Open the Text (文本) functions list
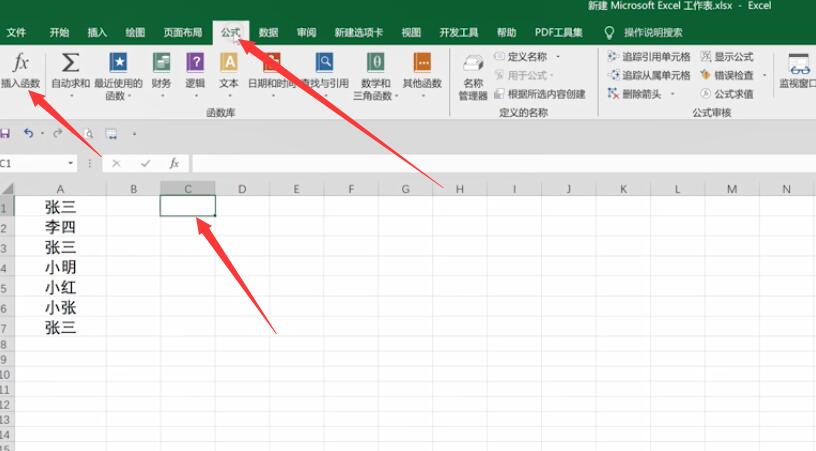This screenshot has width=816, height=451. tap(228, 74)
